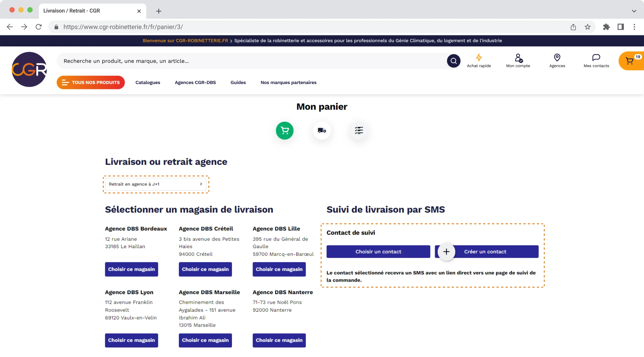Bookmark this page with star icon
The height and width of the screenshot is (357, 644).
click(x=587, y=27)
